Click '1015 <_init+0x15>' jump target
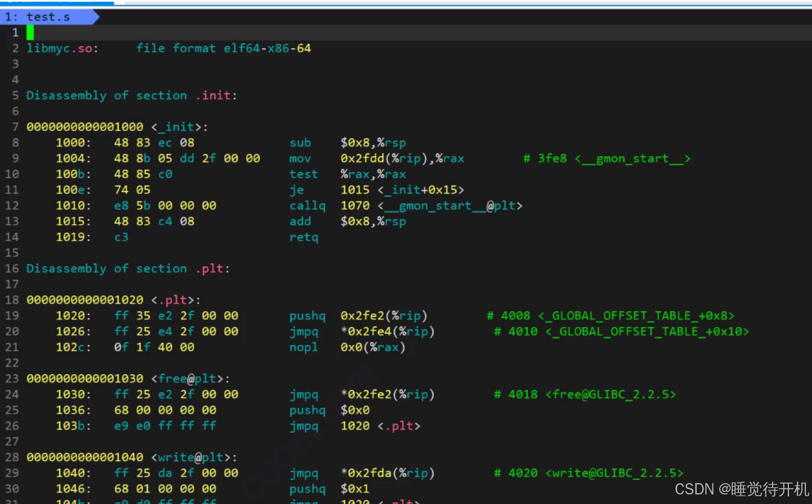The width and height of the screenshot is (812, 504). (402, 190)
